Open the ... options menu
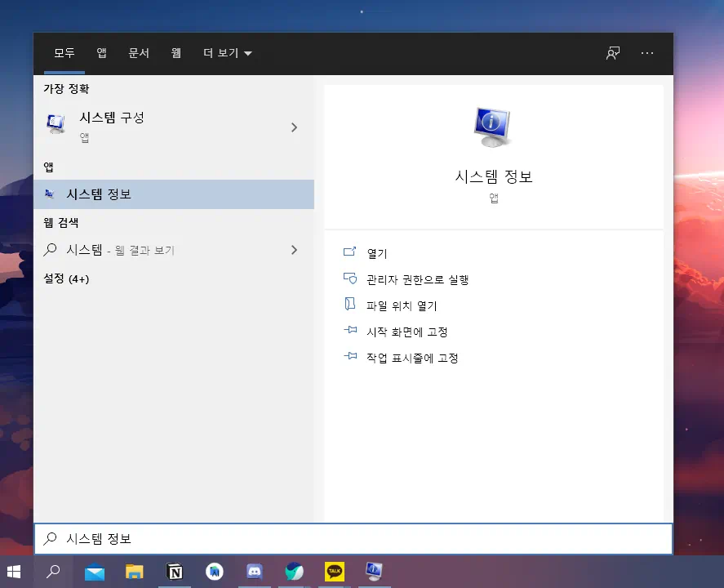The height and width of the screenshot is (588, 724). point(647,52)
